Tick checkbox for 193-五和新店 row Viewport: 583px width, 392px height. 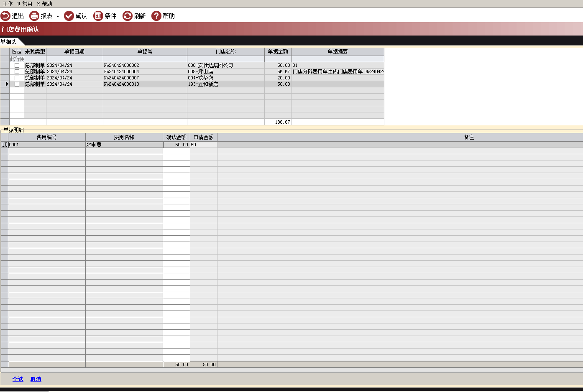click(x=17, y=84)
